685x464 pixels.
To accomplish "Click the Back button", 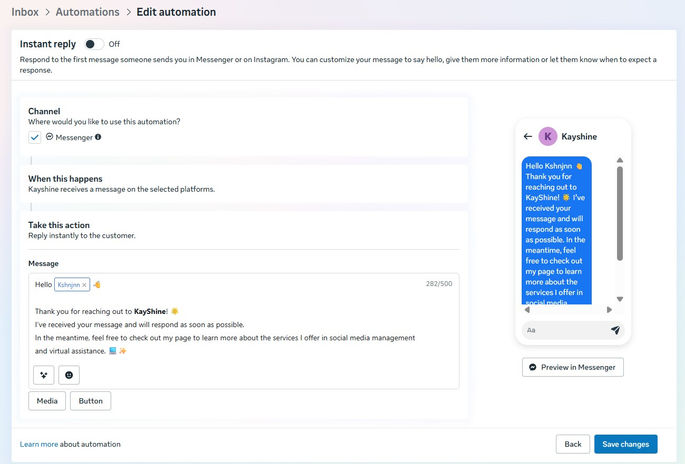I will click(572, 444).
